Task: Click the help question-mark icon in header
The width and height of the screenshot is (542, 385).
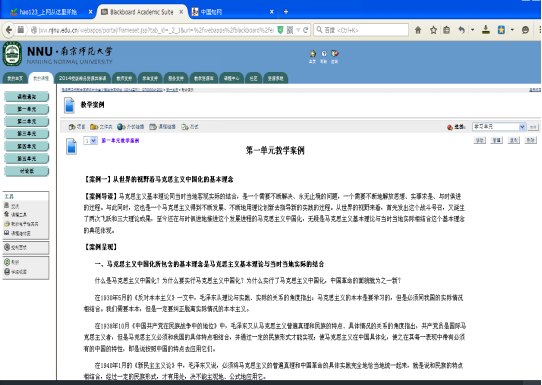Action: pos(324,54)
